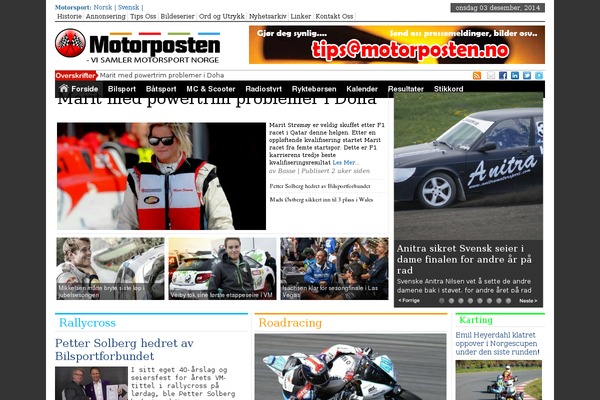This screenshot has width=600, height=400.
Task: Open the Båtsport menu
Action: (161, 89)
